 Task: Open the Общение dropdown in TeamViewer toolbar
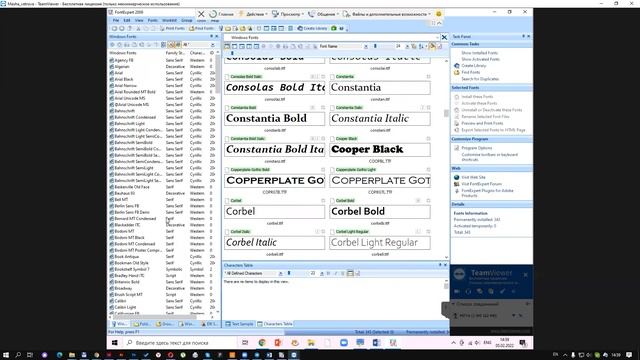(x=324, y=14)
